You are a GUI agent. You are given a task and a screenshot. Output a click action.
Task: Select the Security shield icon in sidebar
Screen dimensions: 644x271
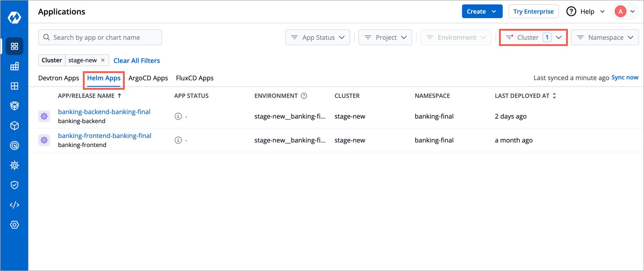(14, 185)
